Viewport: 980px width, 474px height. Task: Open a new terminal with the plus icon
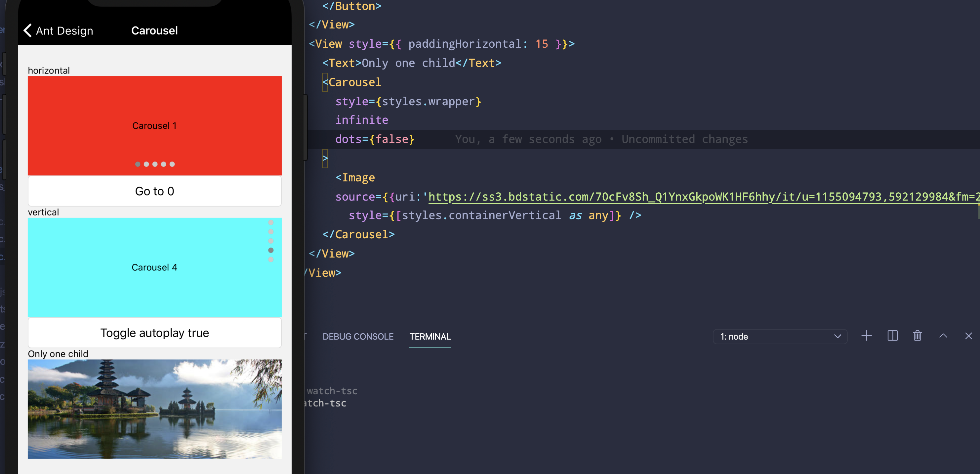pyautogui.click(x=867, y=336)
